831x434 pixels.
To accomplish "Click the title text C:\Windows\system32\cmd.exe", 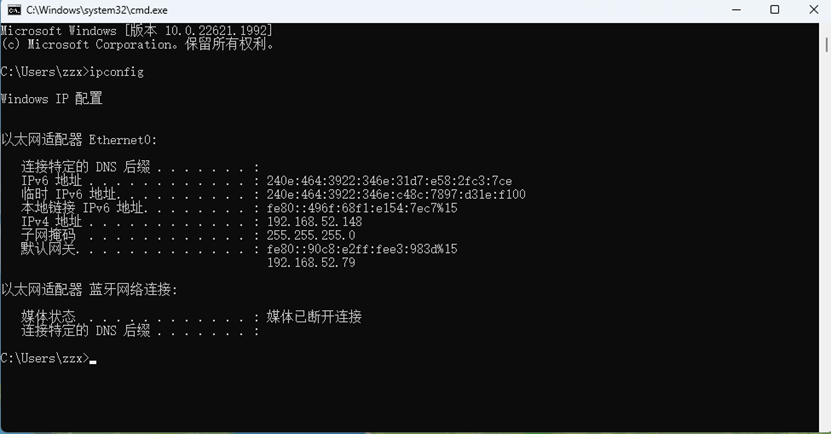I will pos(97,10).
